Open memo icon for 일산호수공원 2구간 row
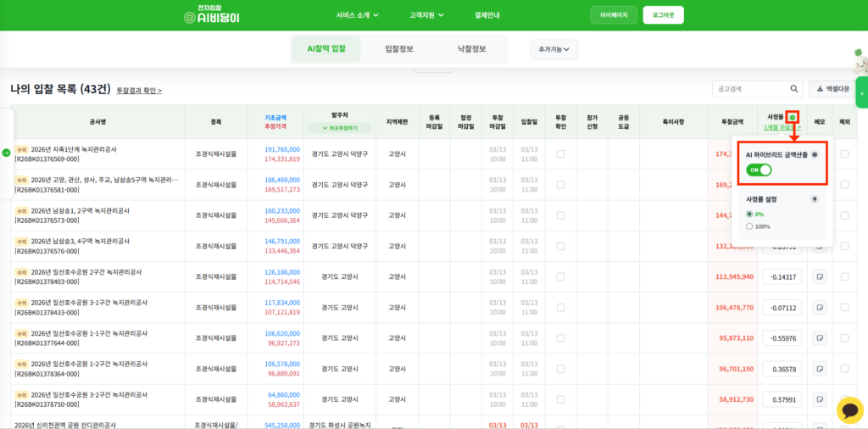 pos(820,276)
